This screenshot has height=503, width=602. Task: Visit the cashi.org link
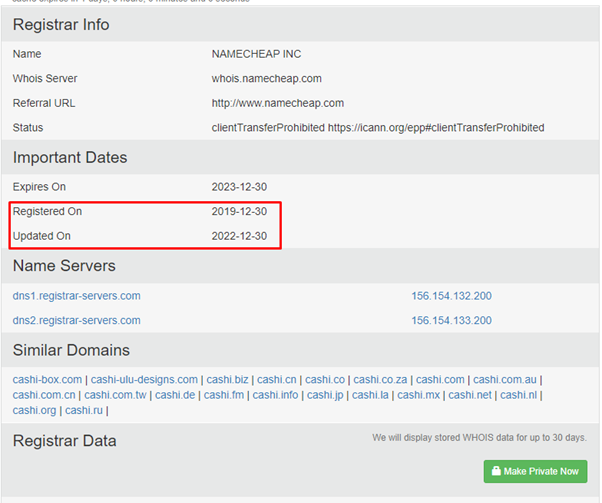pyautogui.click(x=34, y=410)
